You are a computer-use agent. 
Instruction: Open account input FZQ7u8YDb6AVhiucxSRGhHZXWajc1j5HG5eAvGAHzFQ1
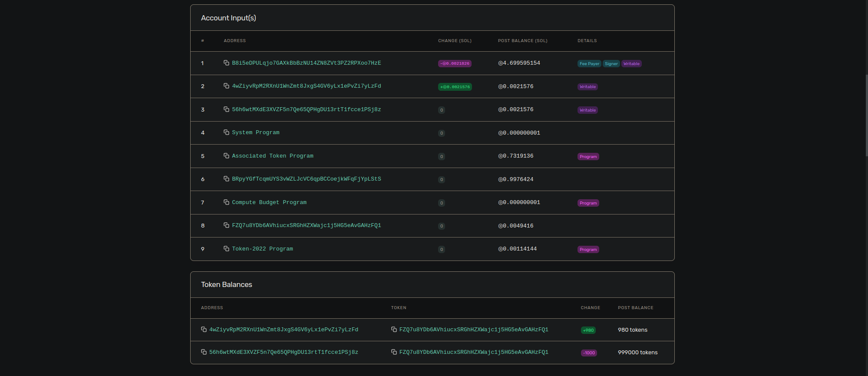coord(307,225)
